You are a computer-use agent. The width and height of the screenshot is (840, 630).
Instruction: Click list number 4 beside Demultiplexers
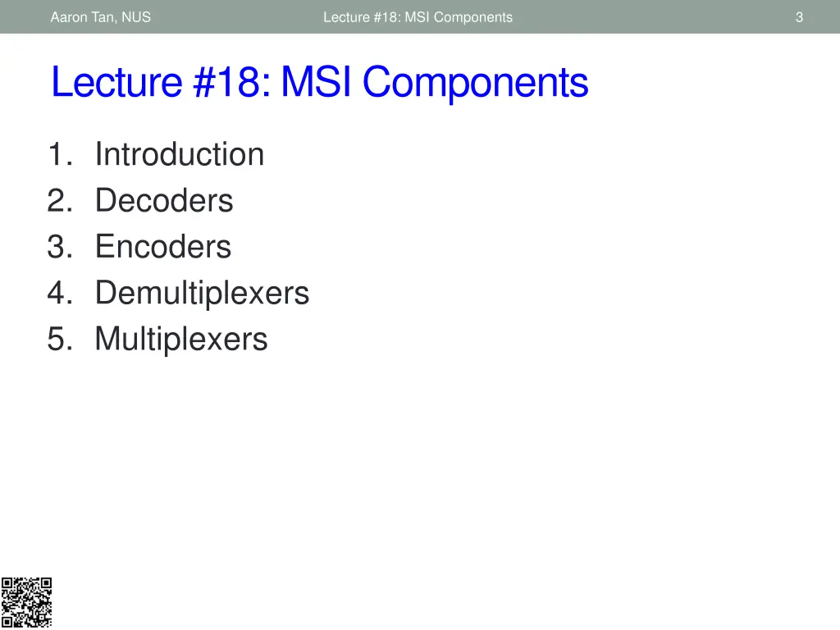point(59,293)
